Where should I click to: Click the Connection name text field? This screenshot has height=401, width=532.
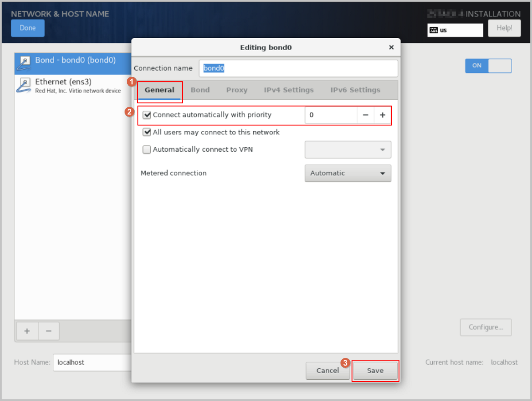[x=298, y=68]
